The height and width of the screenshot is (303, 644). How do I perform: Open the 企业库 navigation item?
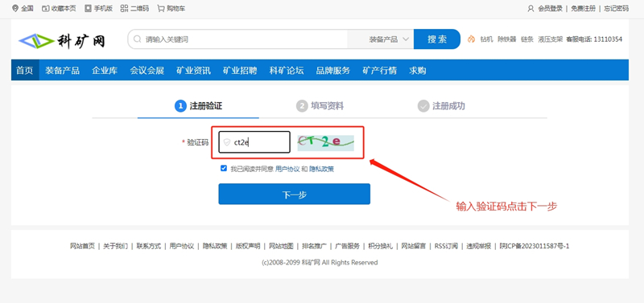pyautogui.click(x=105, y=70)
